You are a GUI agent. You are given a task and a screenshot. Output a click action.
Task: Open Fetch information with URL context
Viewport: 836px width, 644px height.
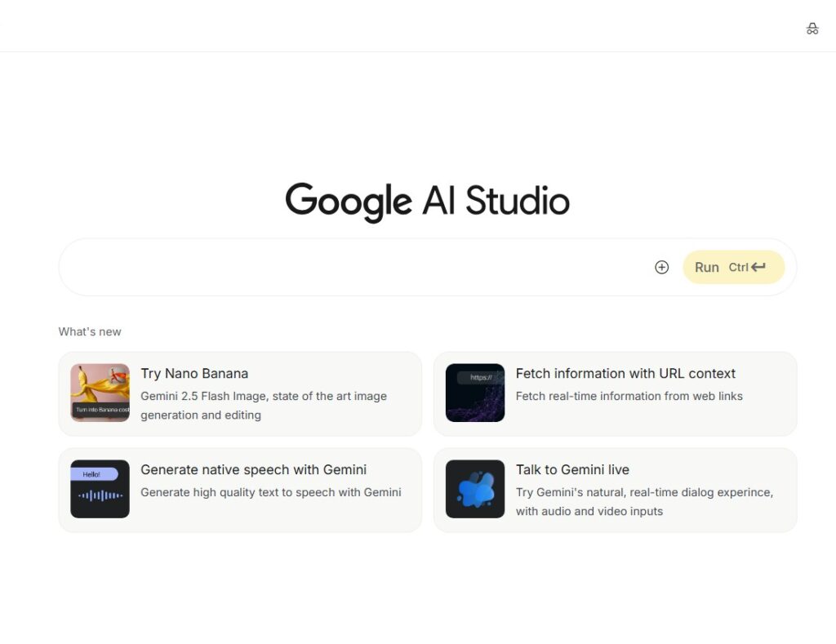(x=625, y=373)
